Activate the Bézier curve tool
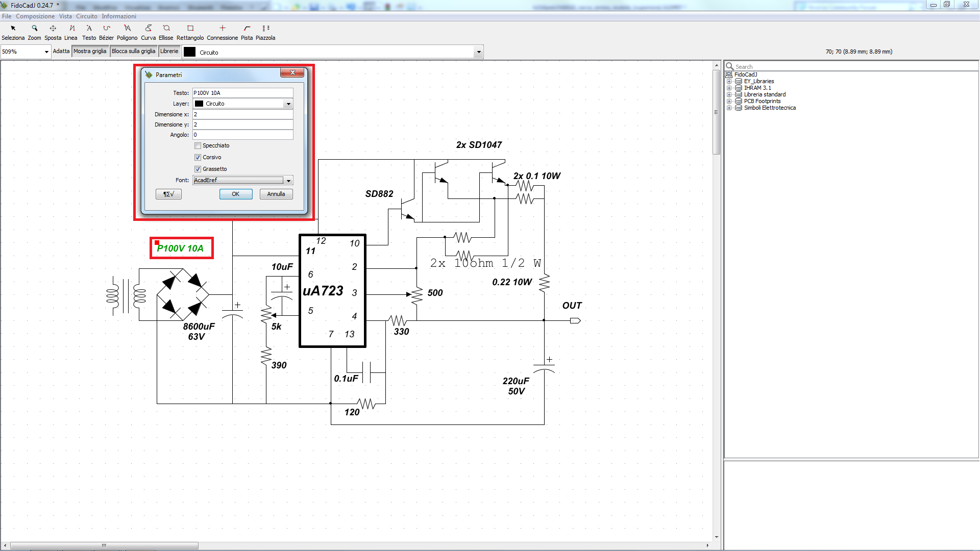 click(106, 32)
